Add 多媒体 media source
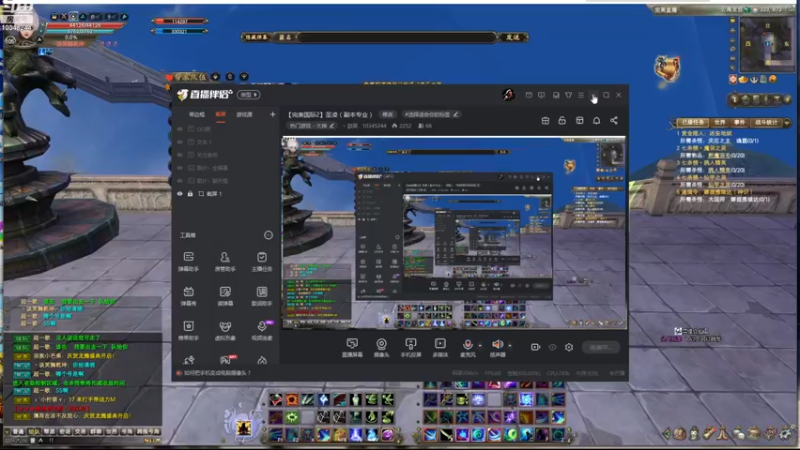 pos(440,347)
